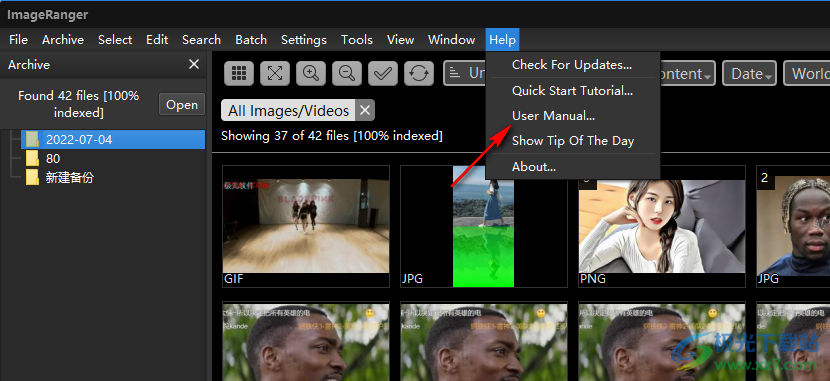Close the Archive panel
The width and height of the screenshot is (830, 381).
click(x=194, y=65)
